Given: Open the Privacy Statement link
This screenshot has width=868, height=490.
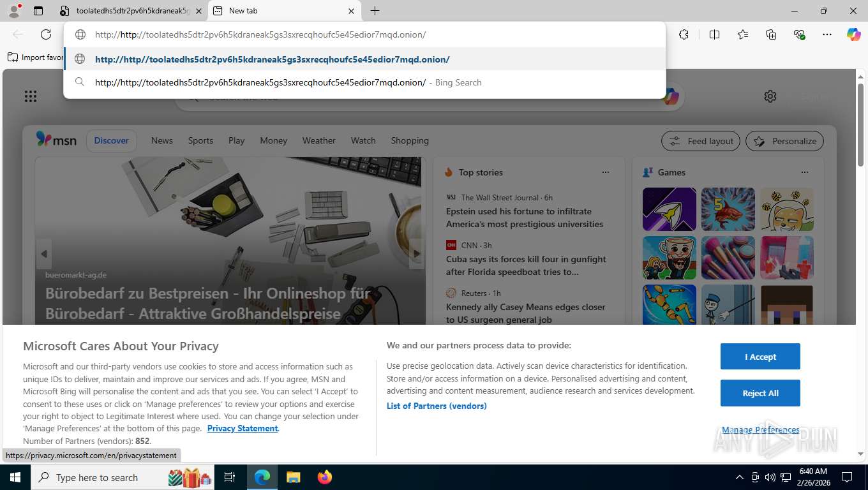Looking at the screenshot, I should point(243,428).
